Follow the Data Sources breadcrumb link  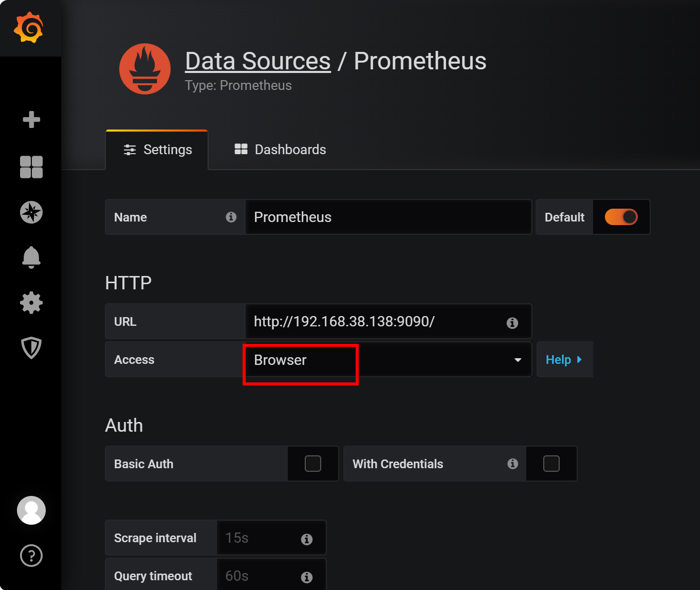point(258,61)
